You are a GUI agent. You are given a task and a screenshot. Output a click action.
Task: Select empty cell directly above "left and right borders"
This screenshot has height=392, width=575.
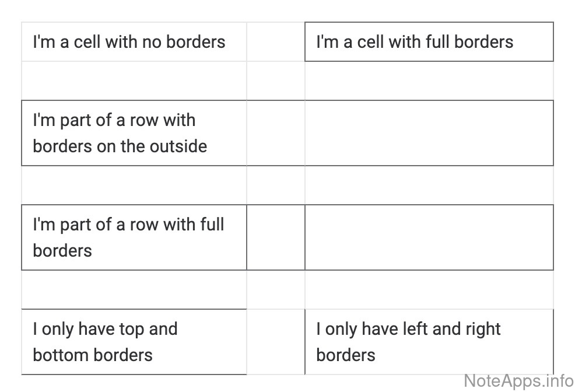pos(429,290)
